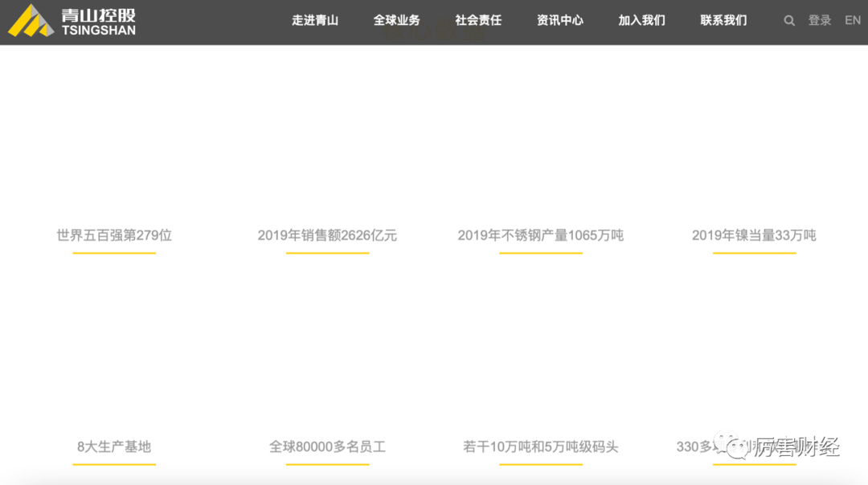The image size is (868, 485).
Task: Select the text 全球80000多名员工
Action: click(x=327, y=446)
